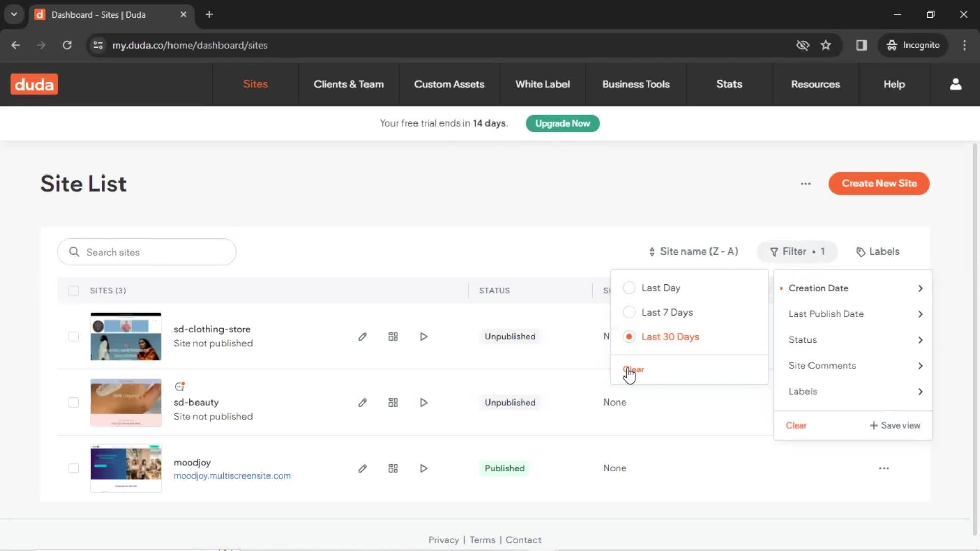Viewport: 980px width, 551px height.
Task: Preview sd-beauty with the play icon
Action: (x=424, y=403)
